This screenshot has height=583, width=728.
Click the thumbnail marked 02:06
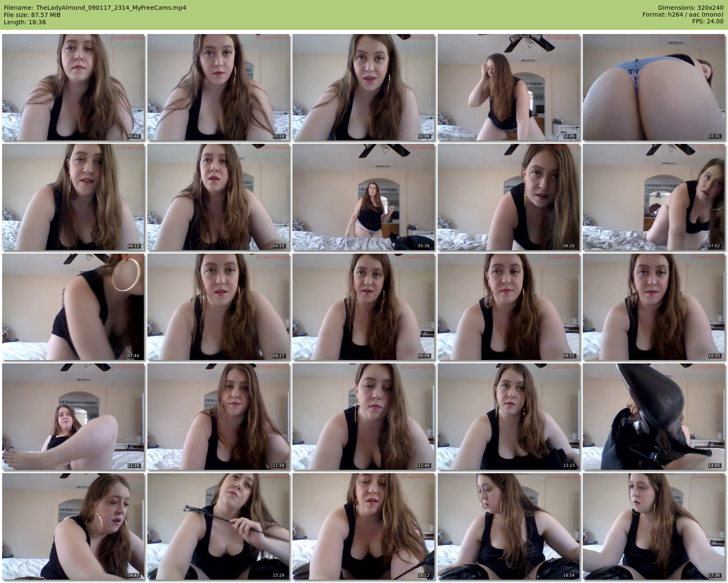(x=364, y=87)
